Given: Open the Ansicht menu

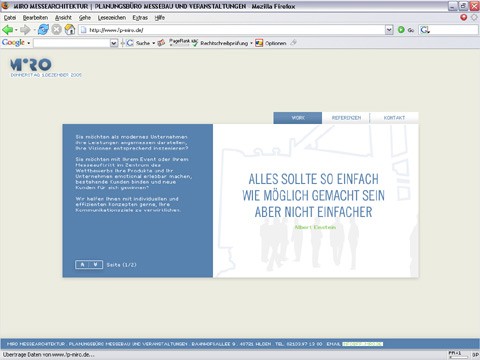Looking at the screenshot, I should (63, 18).
